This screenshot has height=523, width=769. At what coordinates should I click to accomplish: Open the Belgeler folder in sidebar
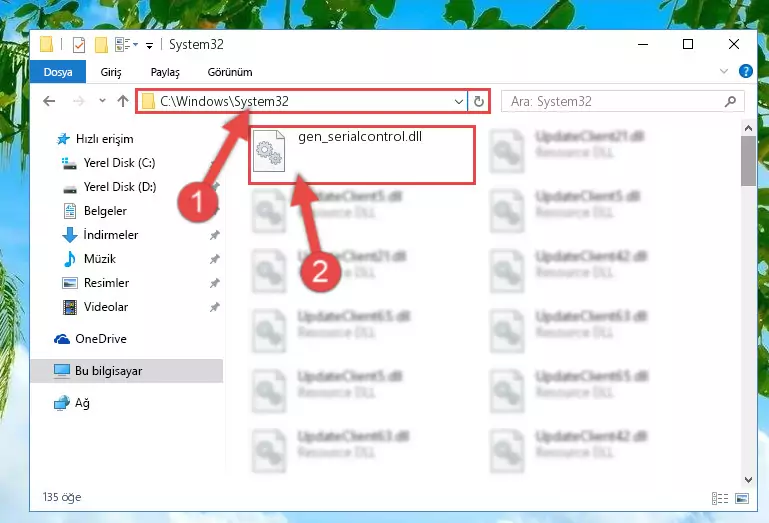96,211
